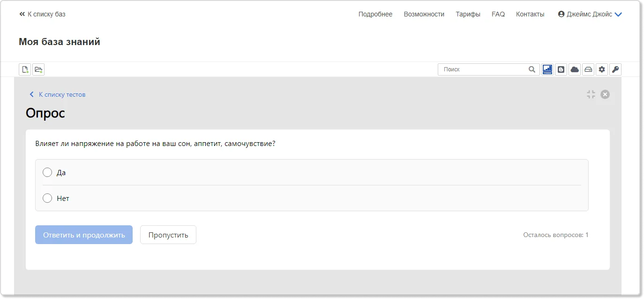Click the add folder icon in toolbar
The image size is (644, 299).
click(x=38, y=69)
